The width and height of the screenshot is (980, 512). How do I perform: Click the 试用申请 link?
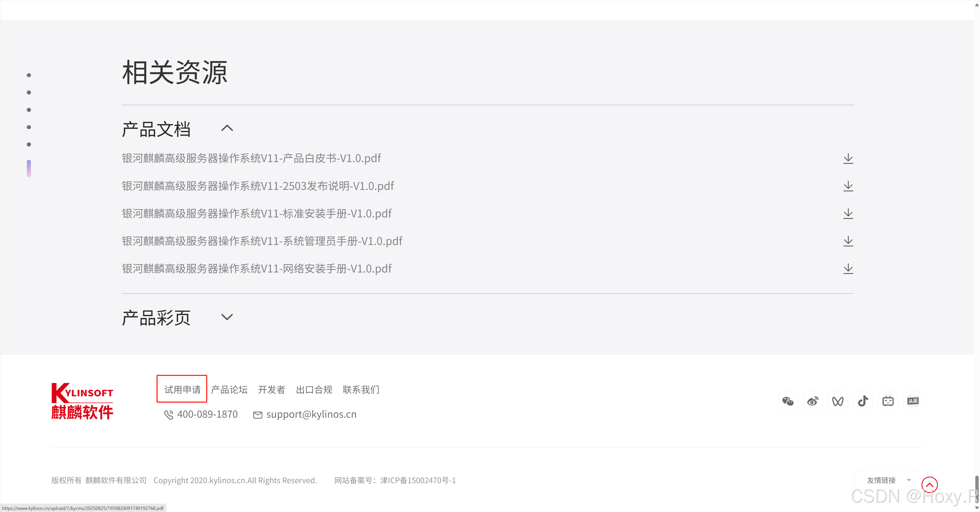181,389
